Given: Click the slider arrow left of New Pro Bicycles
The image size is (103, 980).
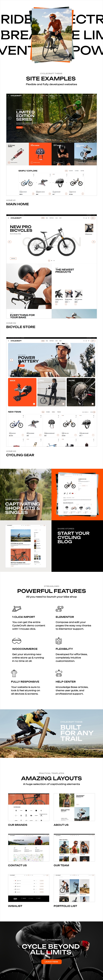Looking at the screenshot, I should [10, 242].
